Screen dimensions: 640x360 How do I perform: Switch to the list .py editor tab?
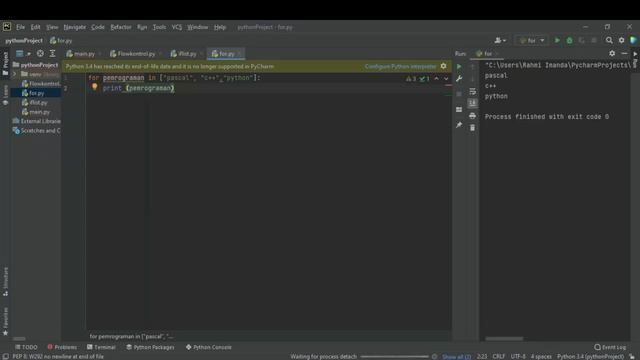point(187,53)
